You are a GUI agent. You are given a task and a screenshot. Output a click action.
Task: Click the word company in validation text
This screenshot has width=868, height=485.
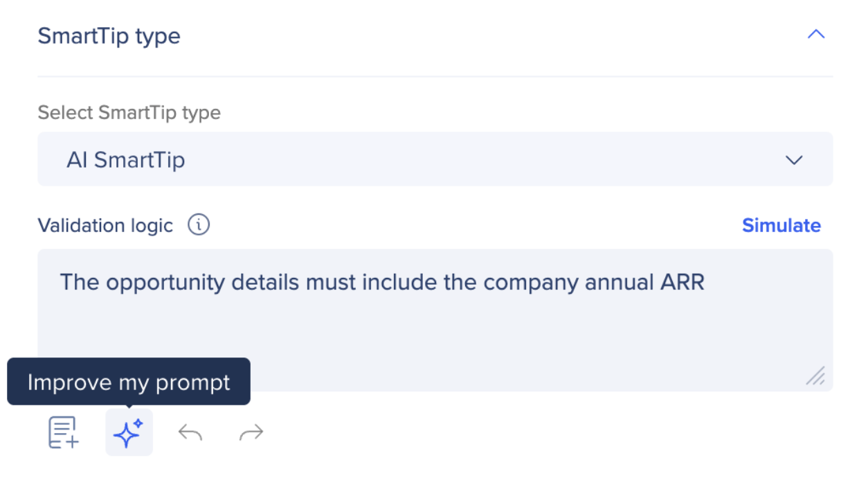531,283
